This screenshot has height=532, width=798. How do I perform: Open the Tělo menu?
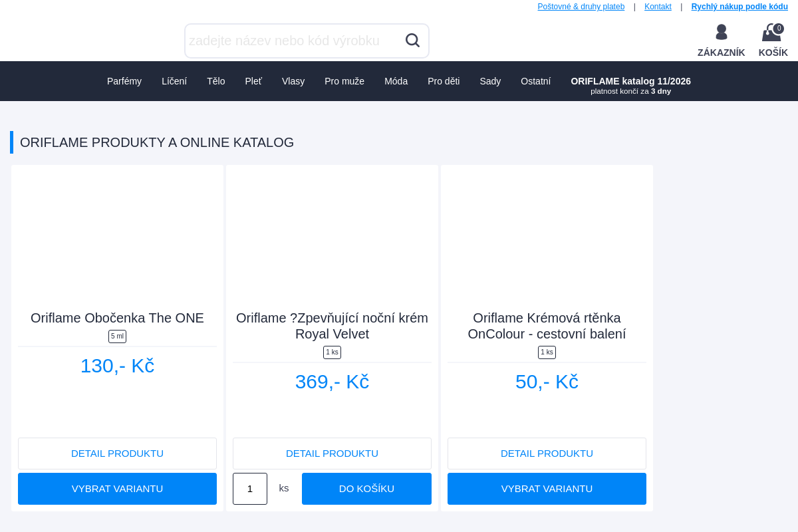tap(216, 81)
